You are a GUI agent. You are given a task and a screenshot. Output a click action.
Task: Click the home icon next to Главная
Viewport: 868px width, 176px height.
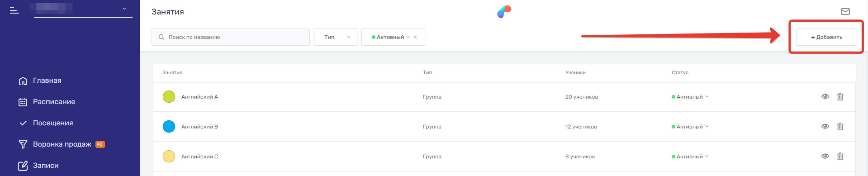point(23,81)
